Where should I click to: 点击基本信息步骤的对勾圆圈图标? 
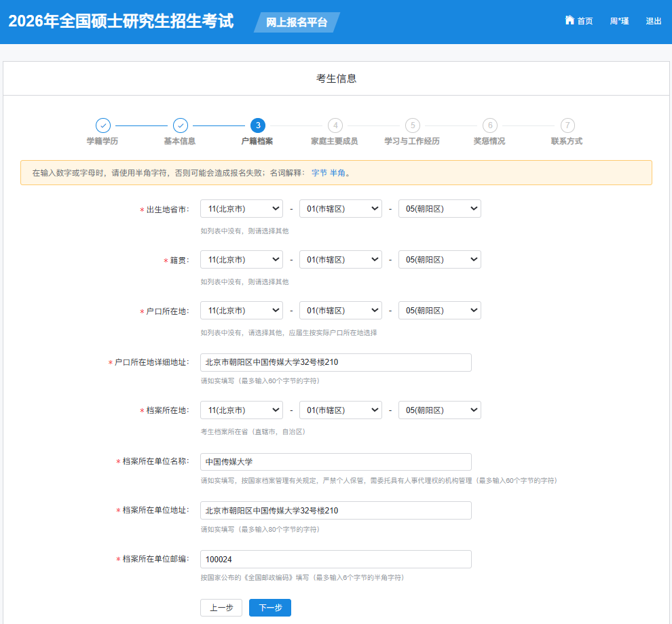(181, 125)
